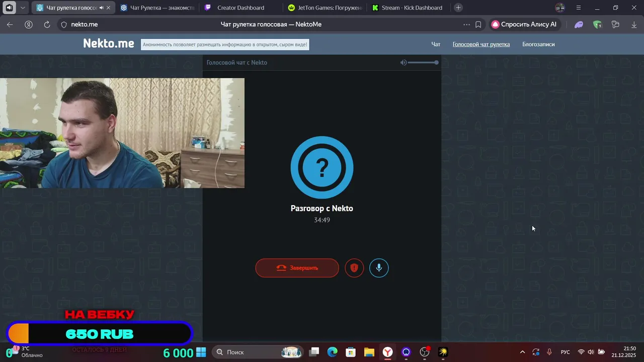Click the Nekto.me logo
Viewport: 644px width, 362px height.
[109, 44]
